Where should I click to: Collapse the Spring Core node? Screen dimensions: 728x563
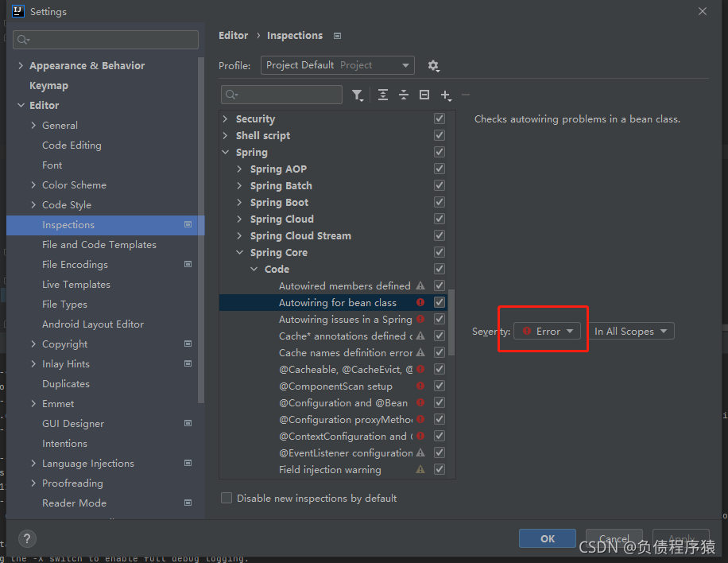coord(239,252)
